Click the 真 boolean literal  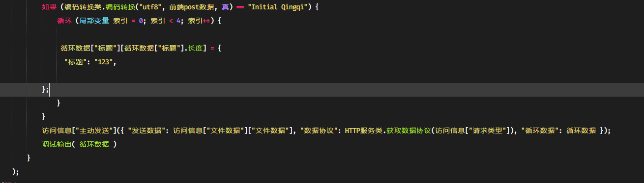[x=225, y=8]
